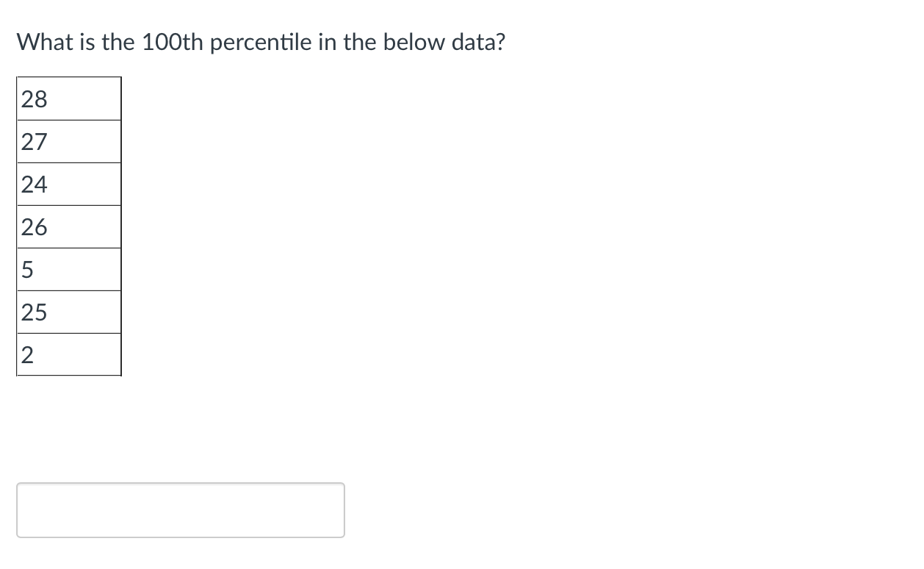Click the table cell showing 26

[69, 226]
